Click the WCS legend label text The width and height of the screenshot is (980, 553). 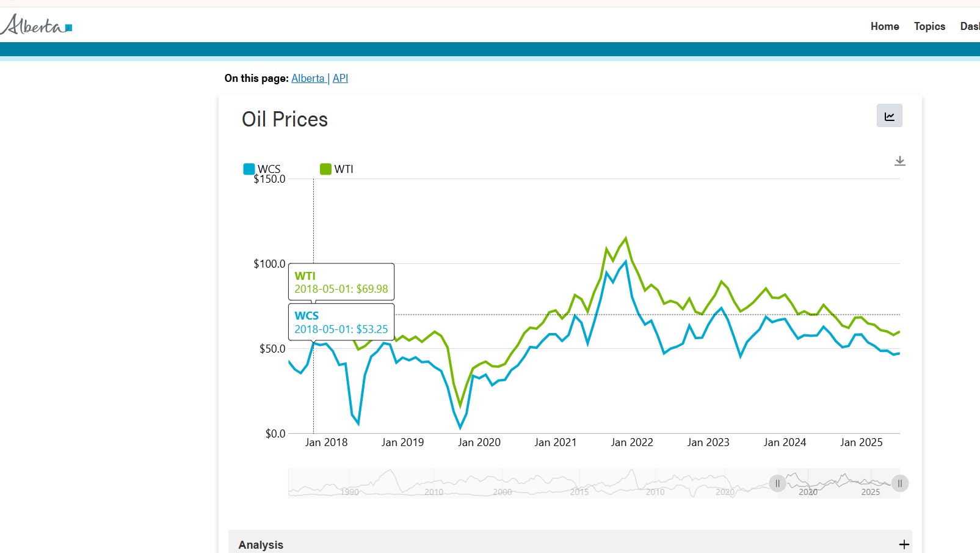pos(269,169)
